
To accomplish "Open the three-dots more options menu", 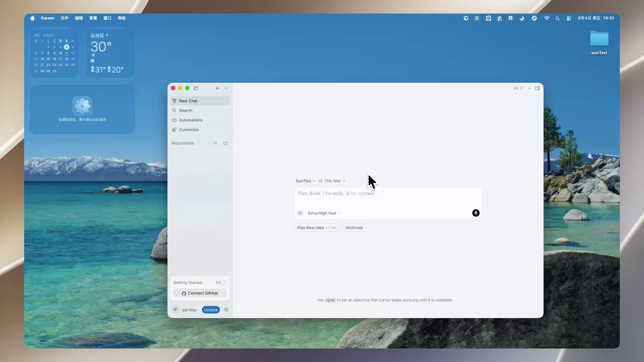I will pos(529,88).
